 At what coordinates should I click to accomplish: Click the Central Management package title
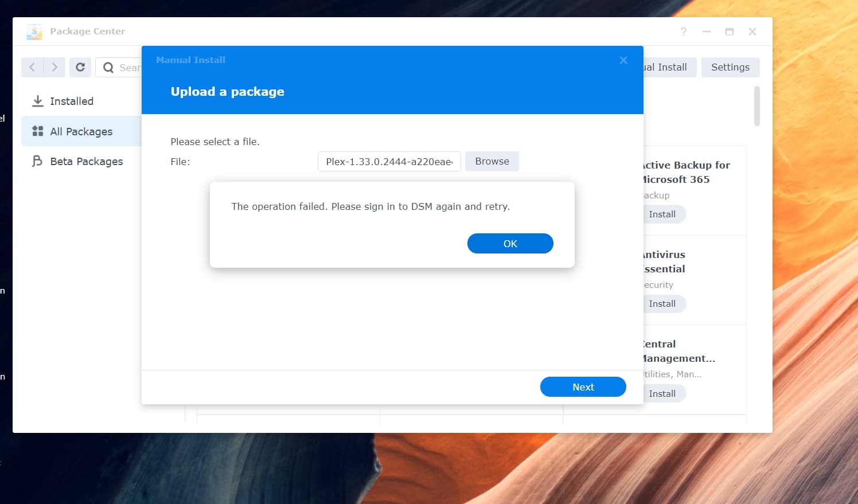click(x=679, y=351)
